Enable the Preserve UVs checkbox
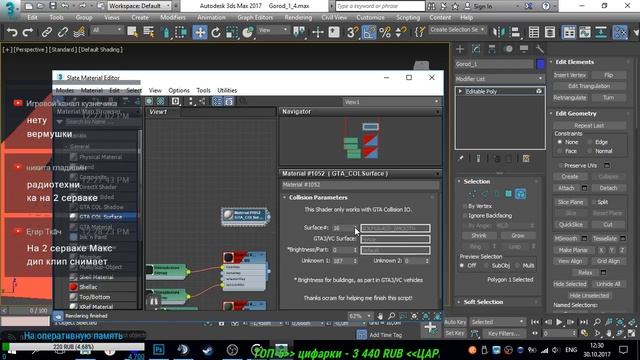Viewport: 640px width, 360px height. (560, 166)
